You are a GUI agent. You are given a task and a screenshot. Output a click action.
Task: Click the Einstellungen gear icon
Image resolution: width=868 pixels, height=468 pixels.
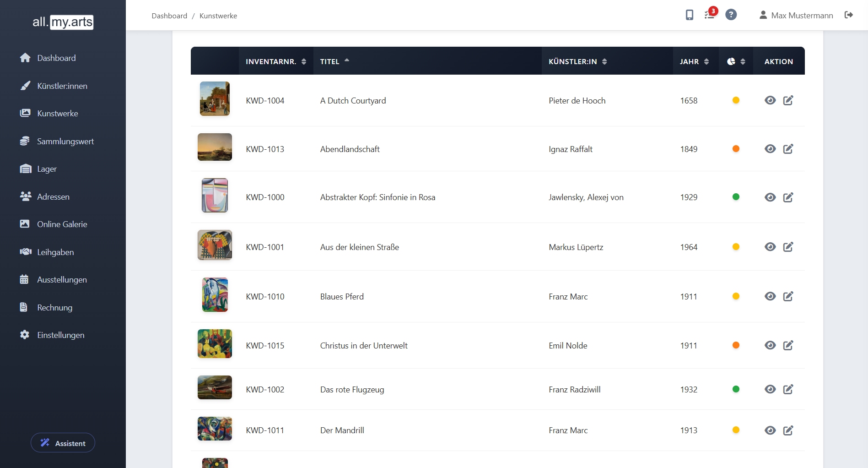pos(25,335)
